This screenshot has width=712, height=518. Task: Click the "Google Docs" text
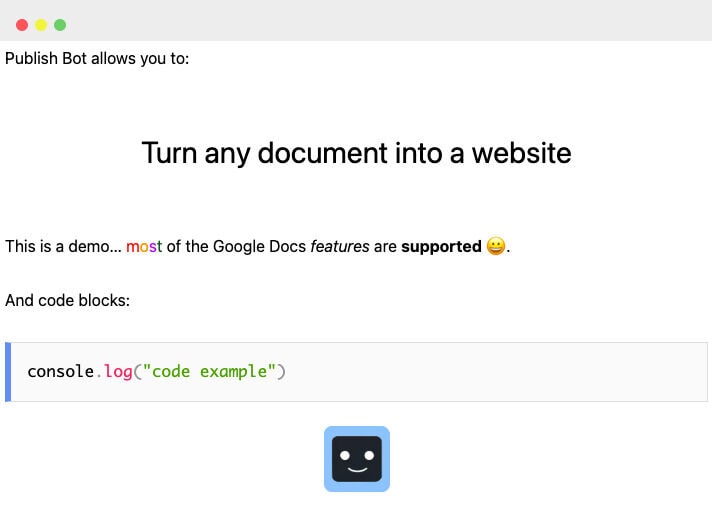(259, 246)
